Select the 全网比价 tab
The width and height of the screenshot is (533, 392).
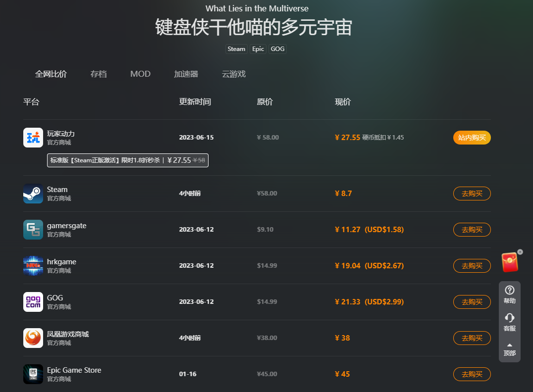click(x=51, y=74)
